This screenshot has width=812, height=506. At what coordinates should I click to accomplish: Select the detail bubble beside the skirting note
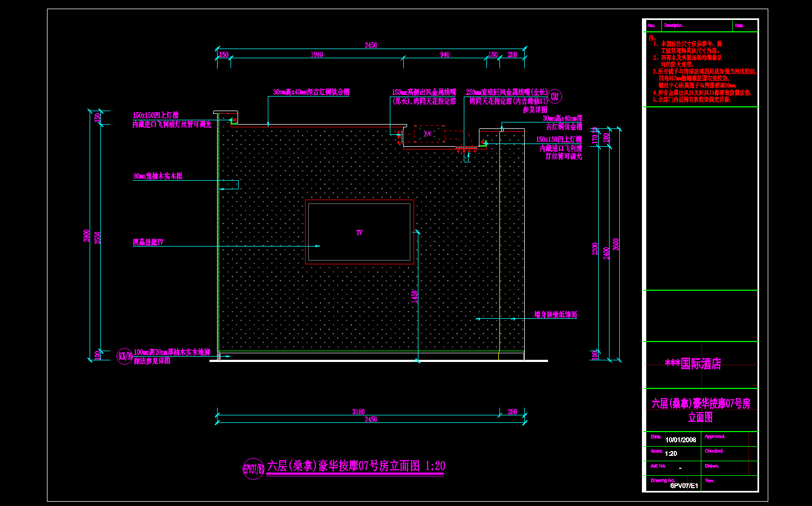pos(125,357)
